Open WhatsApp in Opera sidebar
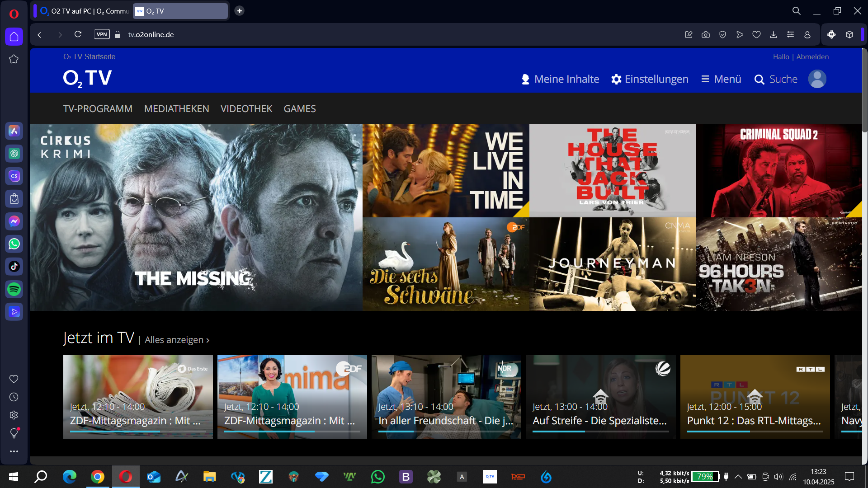 (14, 244)
